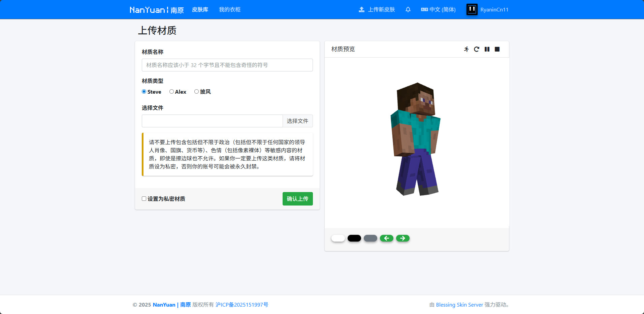Go to 我的衣柜 in the navbar
The width and height of the screenshot is (644, 314).
pos(230,9)
